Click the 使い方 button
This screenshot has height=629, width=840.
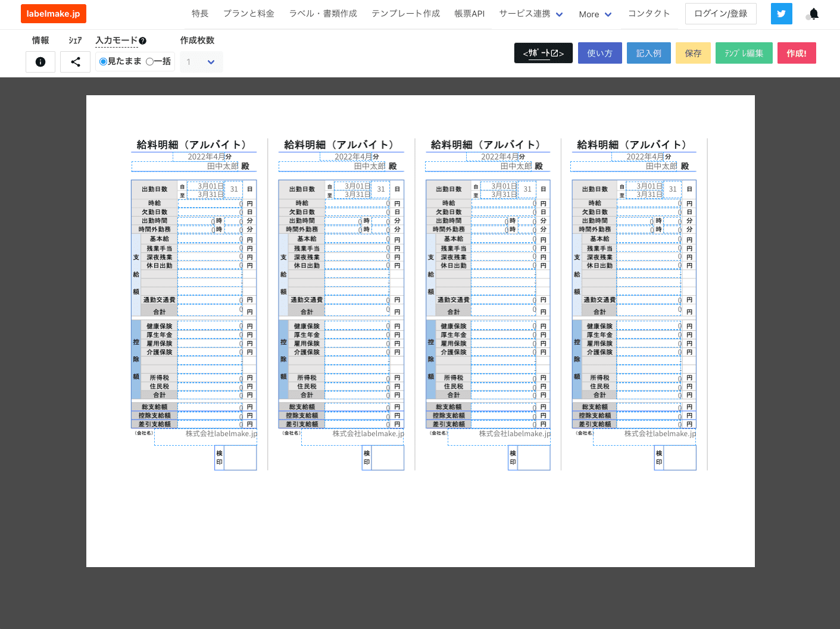(x=599, y=53)
